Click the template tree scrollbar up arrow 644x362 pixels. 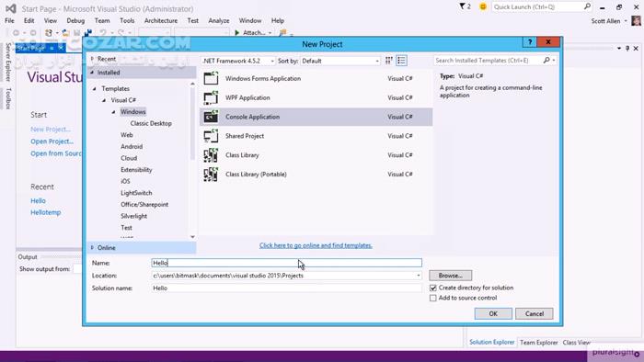click(192, 84)
